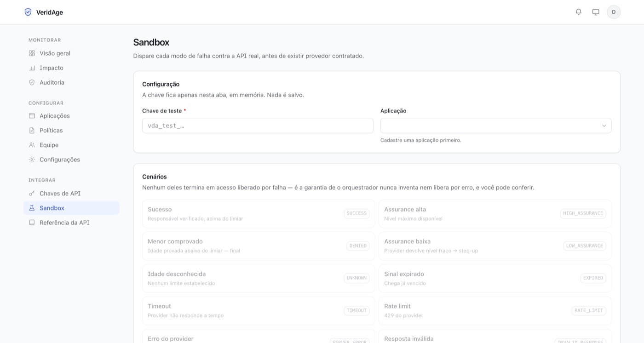644x343 pixels.
Task: Click the VeridAge shield logo icon
Action: (x=28, y=12)
